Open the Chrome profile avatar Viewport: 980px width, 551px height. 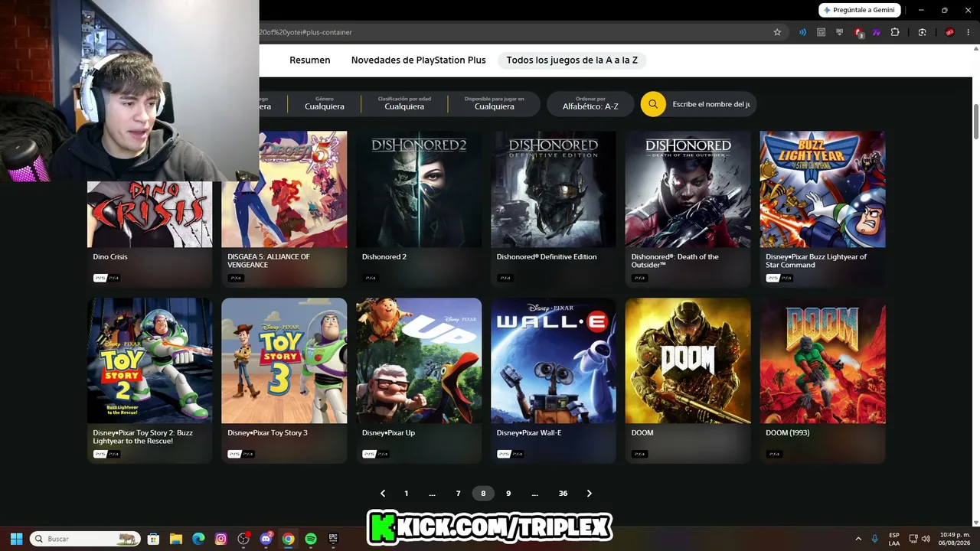click(949, 32)
